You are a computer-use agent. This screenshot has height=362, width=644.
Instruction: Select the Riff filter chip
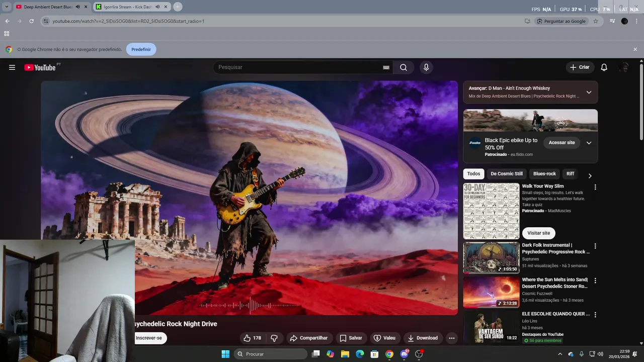tap(570, 174)
